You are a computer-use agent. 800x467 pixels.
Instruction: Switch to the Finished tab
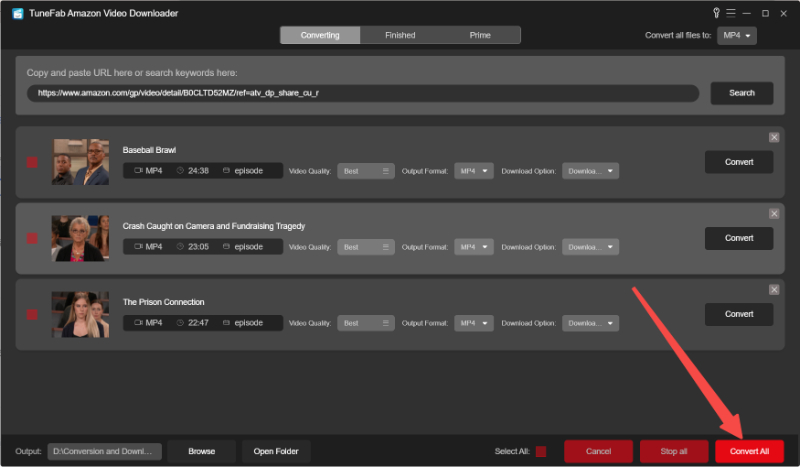pyautogui.click(x=400, y=35)
